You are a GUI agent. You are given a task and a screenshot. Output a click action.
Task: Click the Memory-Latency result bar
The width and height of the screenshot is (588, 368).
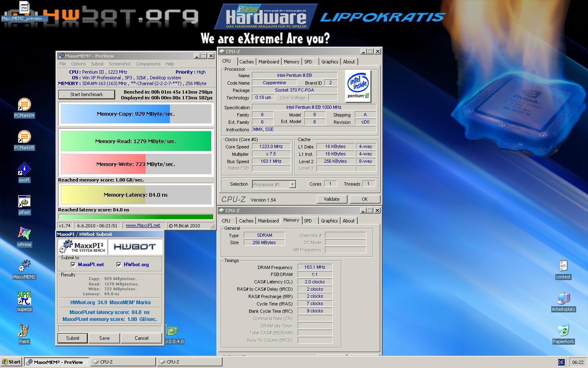pos(136,195)
